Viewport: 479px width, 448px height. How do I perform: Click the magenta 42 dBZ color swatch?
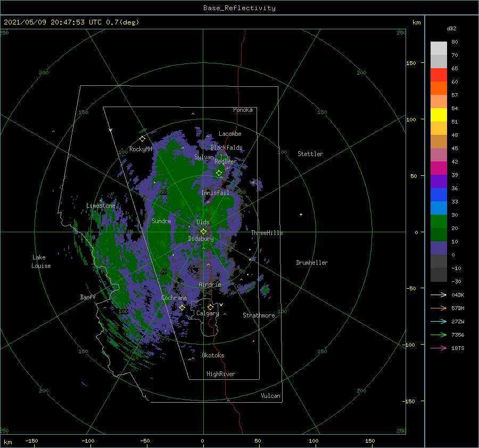[x=439, y=168]
